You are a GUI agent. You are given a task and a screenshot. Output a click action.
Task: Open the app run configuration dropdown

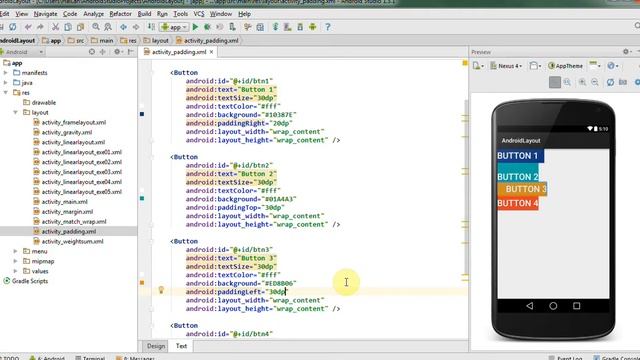point(174,27)
